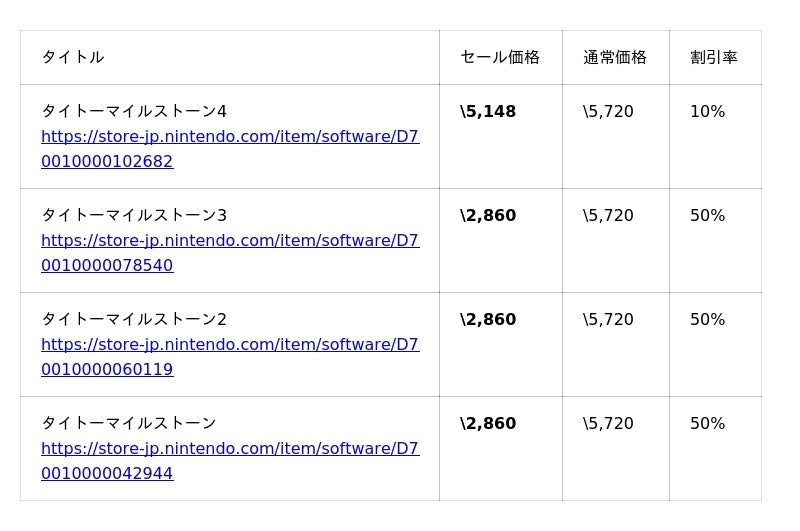800x531 pixels.
Task: Open the タイトーマイルストーン4 store link
Action: pos(230,137)
